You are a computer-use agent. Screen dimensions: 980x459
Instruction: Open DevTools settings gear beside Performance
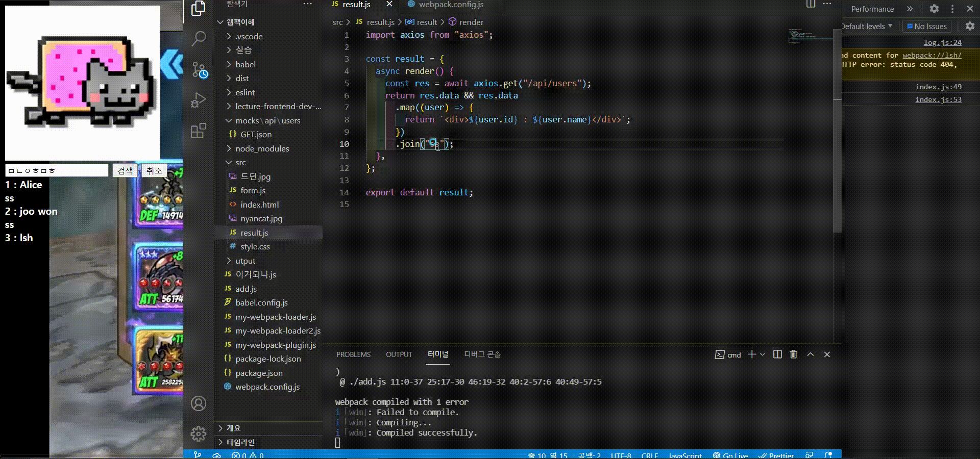coord(934,9)
